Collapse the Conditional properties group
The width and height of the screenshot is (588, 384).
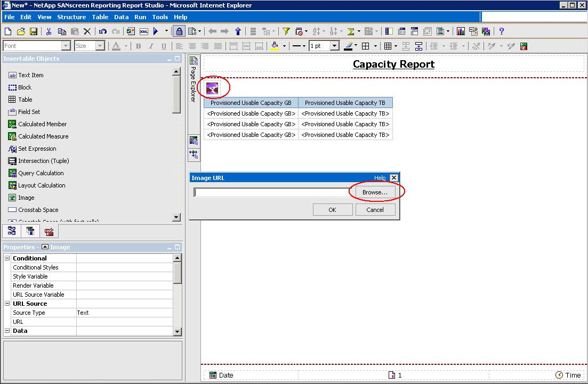point(7,258)
